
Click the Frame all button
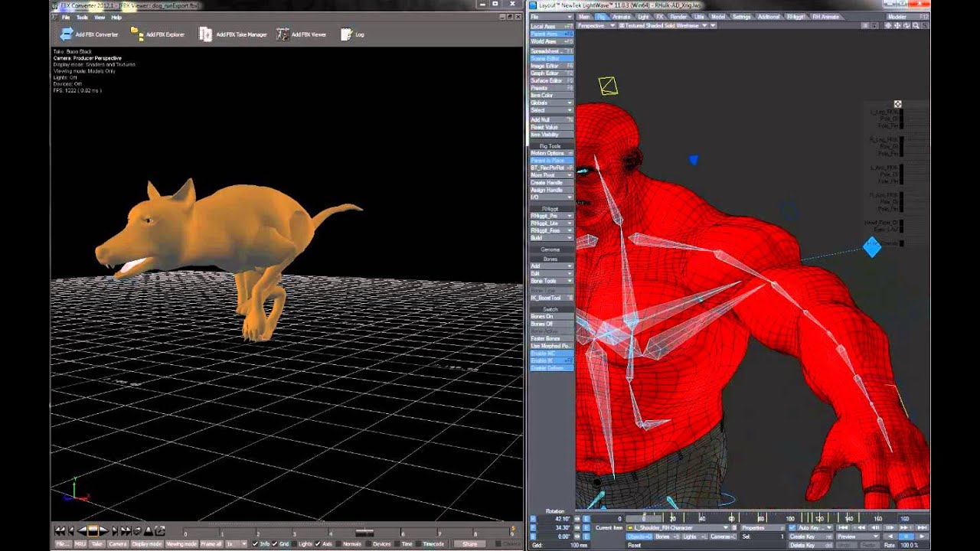pyautogui.click(x=211, y=544)
